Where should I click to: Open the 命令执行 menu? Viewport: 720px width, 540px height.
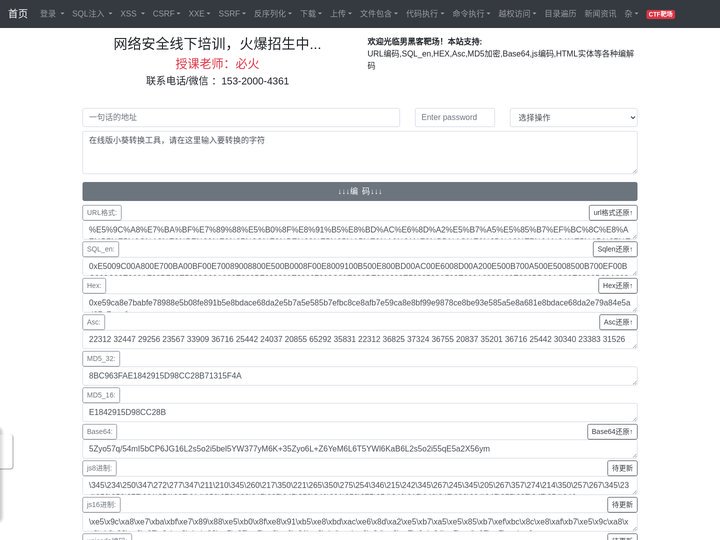(471, 14)
